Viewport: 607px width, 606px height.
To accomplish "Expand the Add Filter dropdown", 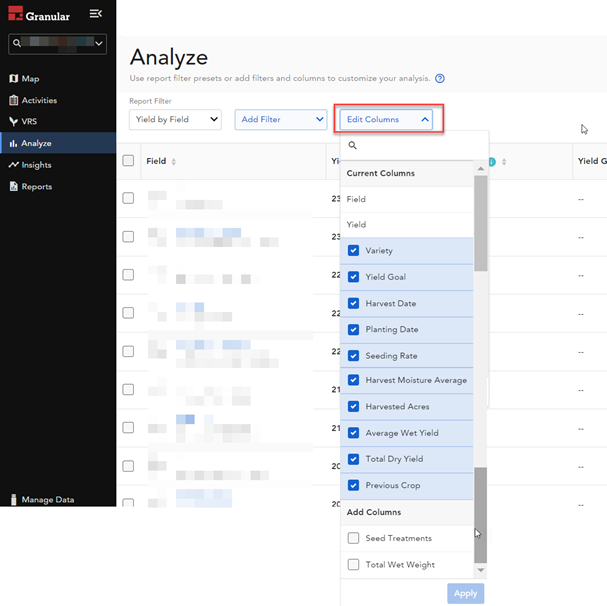I will 281,120.
